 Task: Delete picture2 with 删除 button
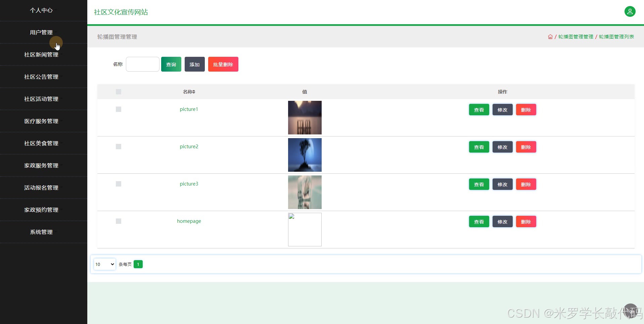pos(526,147)
